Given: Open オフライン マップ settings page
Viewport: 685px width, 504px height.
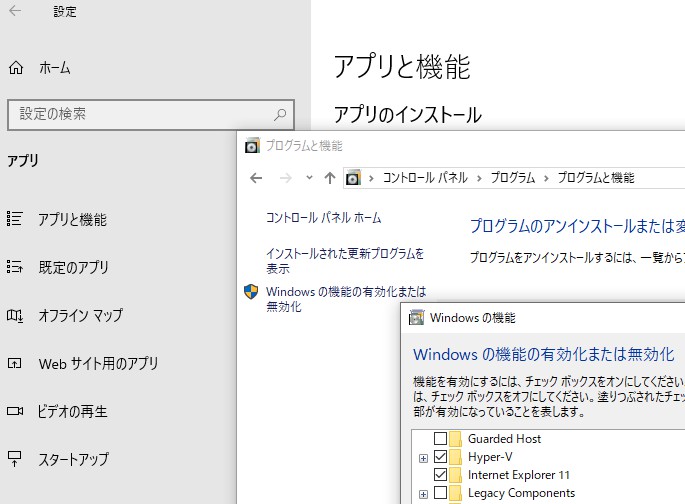Looking at the screenshot, I should tap(81, 315).
